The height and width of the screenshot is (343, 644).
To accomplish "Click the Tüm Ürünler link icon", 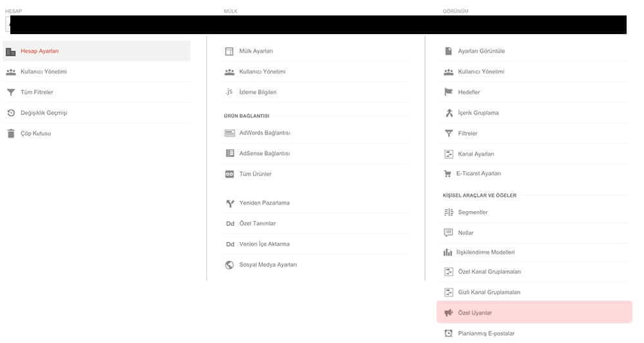I will coord(229,174).
